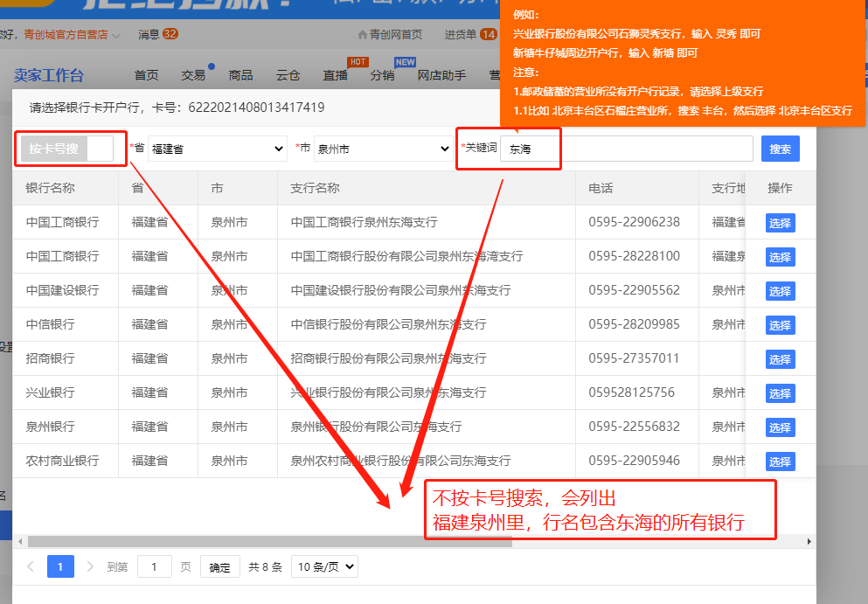The image size is (868, 604).
Task: Click 选择 for 招商银行 row
Action: coord(780,359)
